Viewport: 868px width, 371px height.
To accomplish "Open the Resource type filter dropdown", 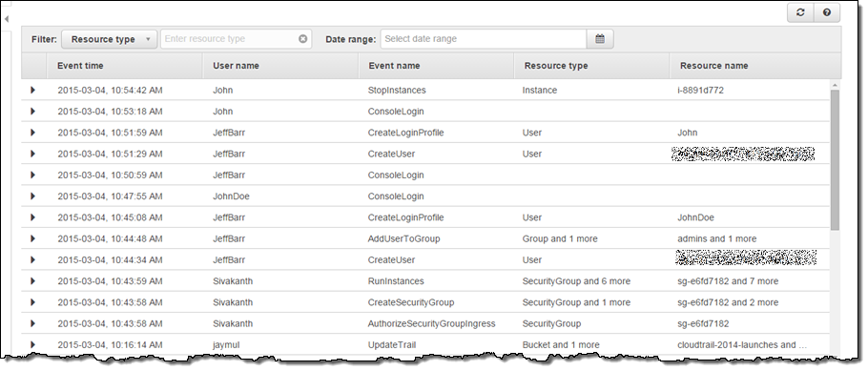I will tap(109, 39).
